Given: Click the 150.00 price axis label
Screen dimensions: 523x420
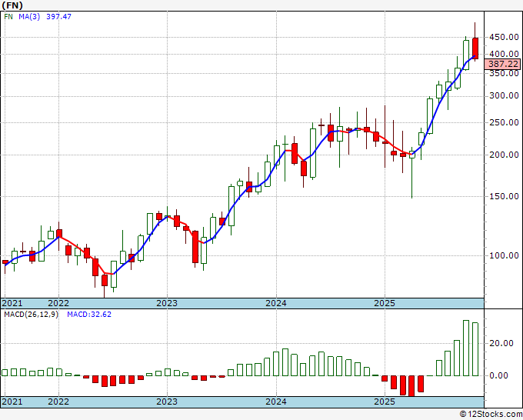Looking at the screenshot, I should tap(504, 196).
